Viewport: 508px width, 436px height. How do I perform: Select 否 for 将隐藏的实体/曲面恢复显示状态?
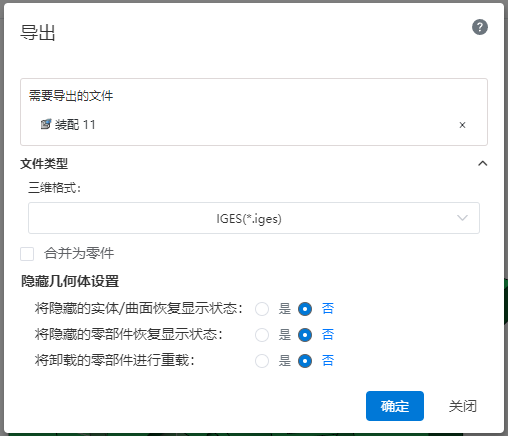[x=305, y=309]
